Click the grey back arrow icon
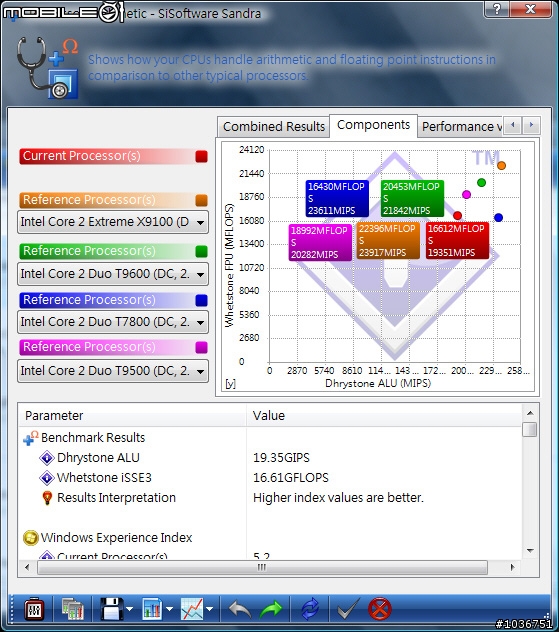 240,609
